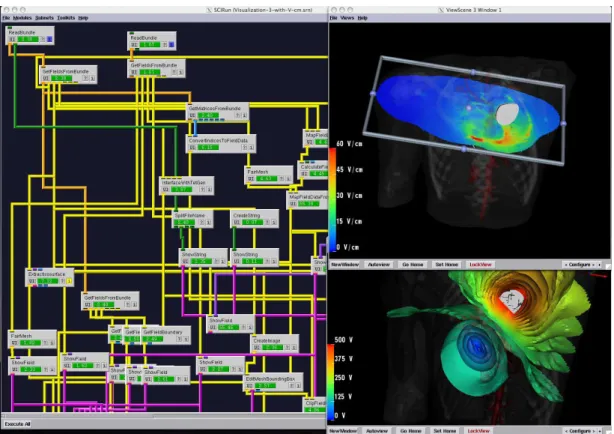Click the help button on SplitFileName module
Image resolution: width=614 pixels, height=434 pixels.
point(202,222)
